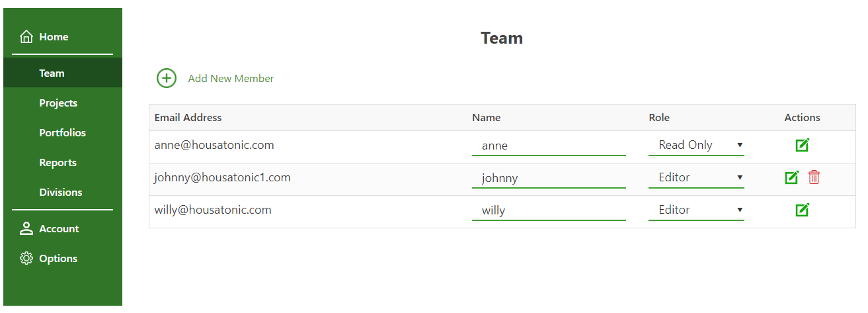Open the Role dropdown for johnny
868x313 pixels.
696,177
